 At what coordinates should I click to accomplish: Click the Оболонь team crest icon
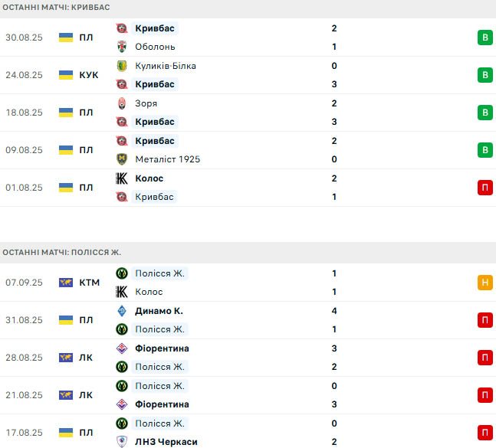pyautogui.click(x=121, y=47)
